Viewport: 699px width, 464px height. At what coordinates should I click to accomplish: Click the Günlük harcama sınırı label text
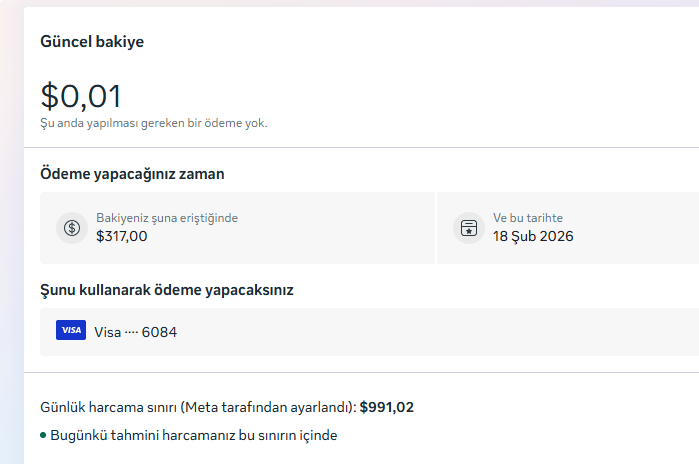click(198, 407)
